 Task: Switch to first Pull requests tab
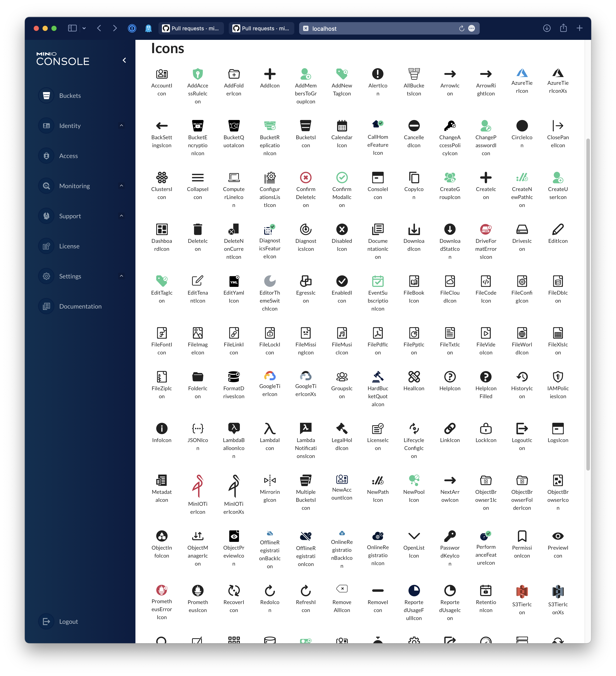tap(191, 29)
